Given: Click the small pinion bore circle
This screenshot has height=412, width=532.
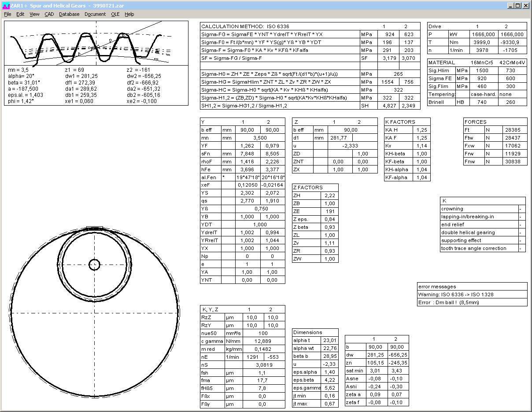Looking at the screenshot, I should tap(95, 264).
